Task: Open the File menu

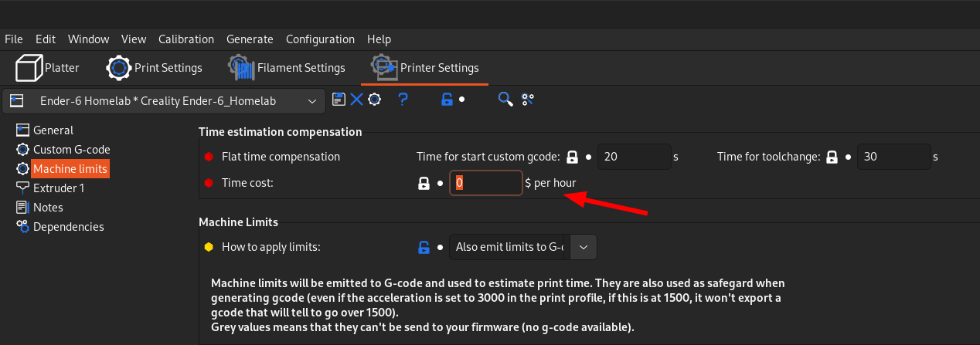Action: [x=14, y=39]
